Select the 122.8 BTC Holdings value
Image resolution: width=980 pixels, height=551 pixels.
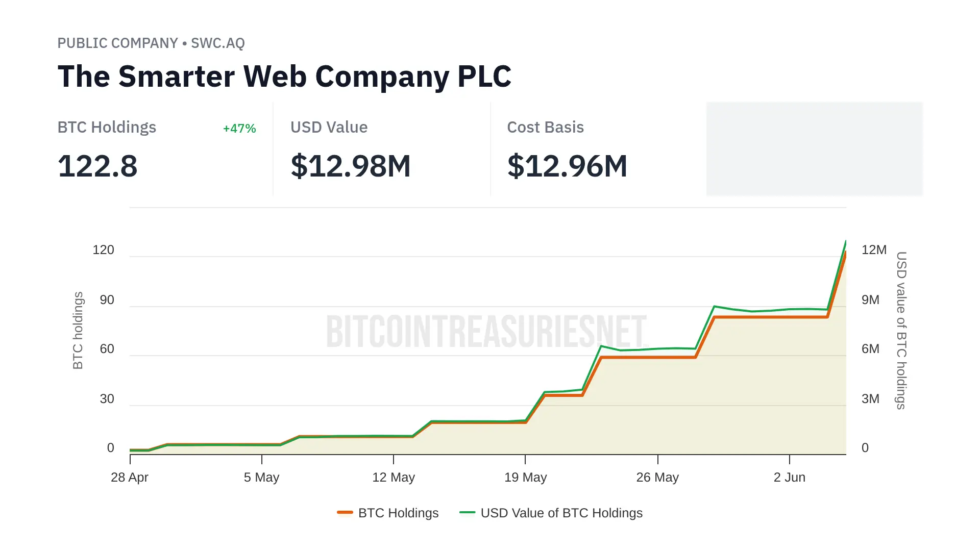pyautogui.click(x=97, y=166)
